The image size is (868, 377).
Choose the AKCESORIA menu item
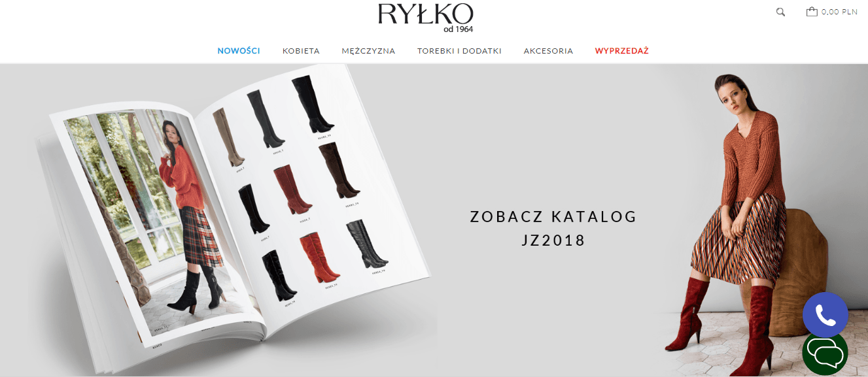(548, 50)
